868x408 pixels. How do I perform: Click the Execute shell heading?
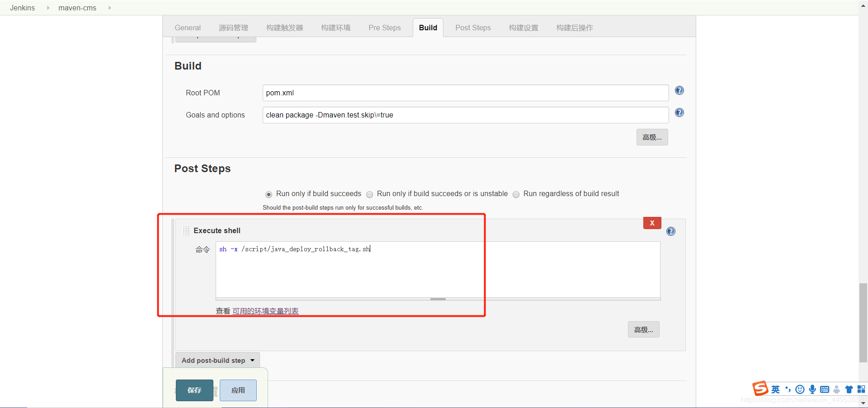click(x=217, y=230)
